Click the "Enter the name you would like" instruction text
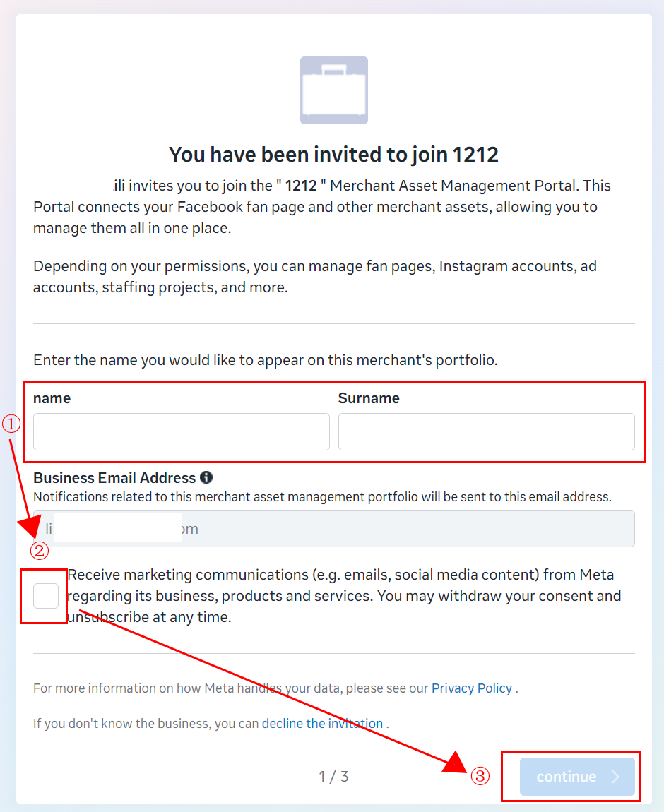This screenshot has height=812, width=664. click(x=265, y=360)
